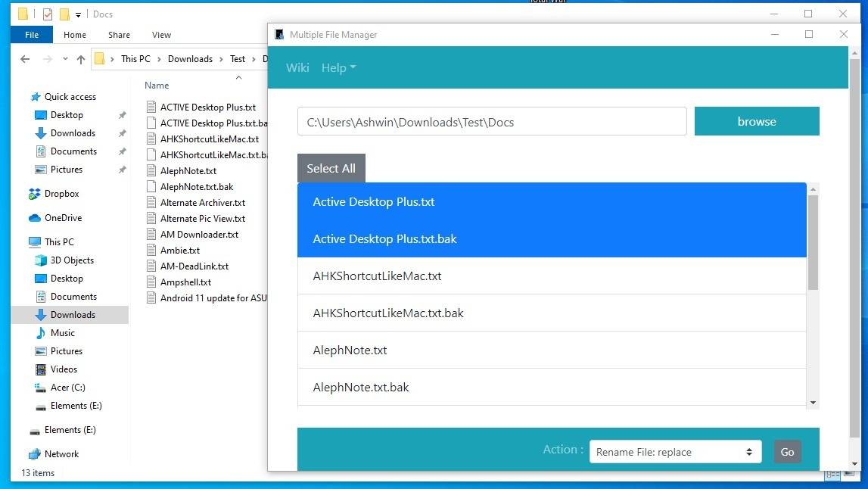Open Explorer recent locations dropdown arrow
This screenshot has height=489, width=868.
(x=65, y=59)
